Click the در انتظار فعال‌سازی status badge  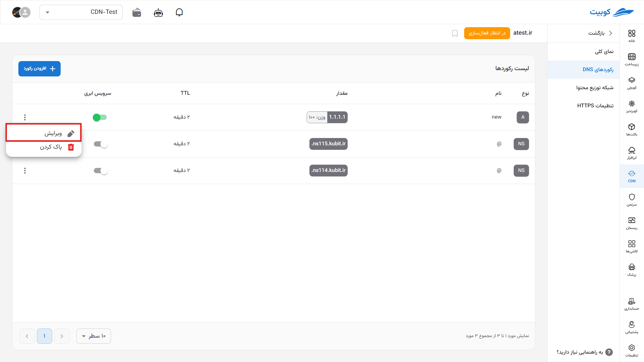click(487, 33)
